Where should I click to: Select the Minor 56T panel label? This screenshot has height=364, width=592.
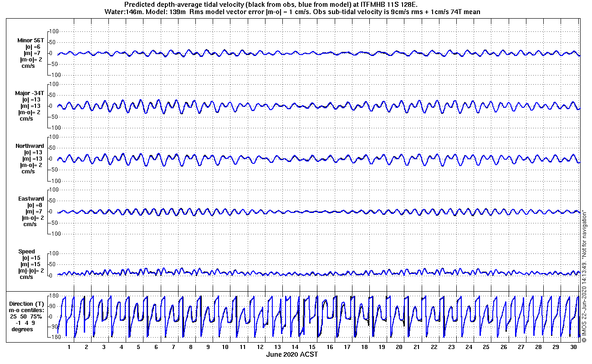pyautogui.click(x=31, y=40)
